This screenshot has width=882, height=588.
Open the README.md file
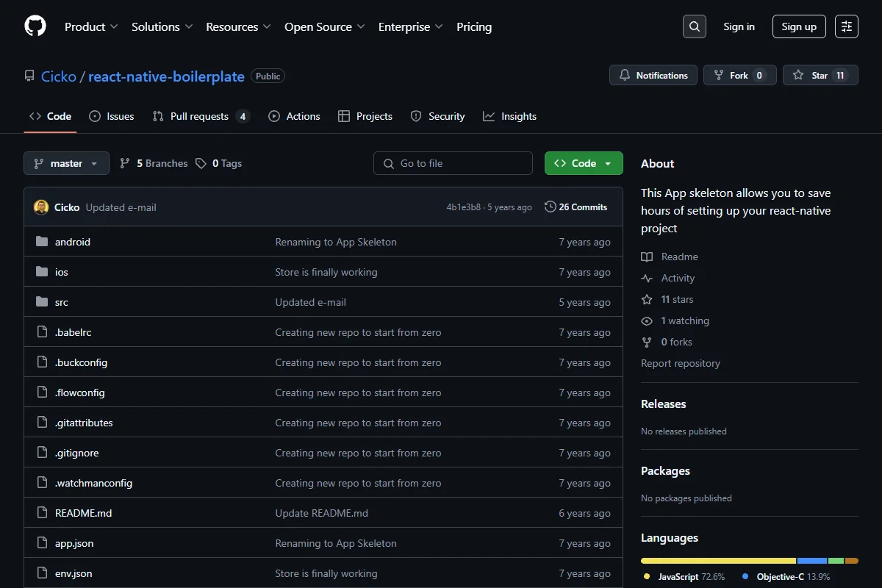point(83,513)
